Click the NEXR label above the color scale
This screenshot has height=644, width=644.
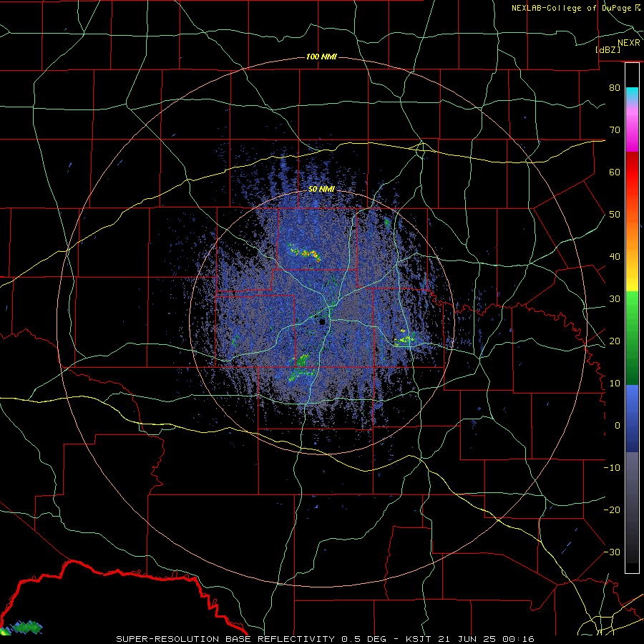(x=628, y=43)
